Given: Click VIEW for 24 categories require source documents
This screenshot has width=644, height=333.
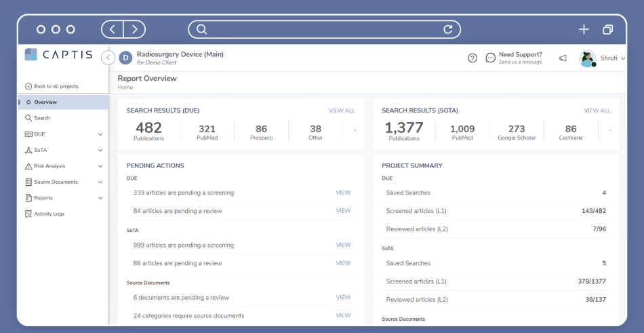Looking at the screenshot, I should pyautogui.click(x=344, y=315).
